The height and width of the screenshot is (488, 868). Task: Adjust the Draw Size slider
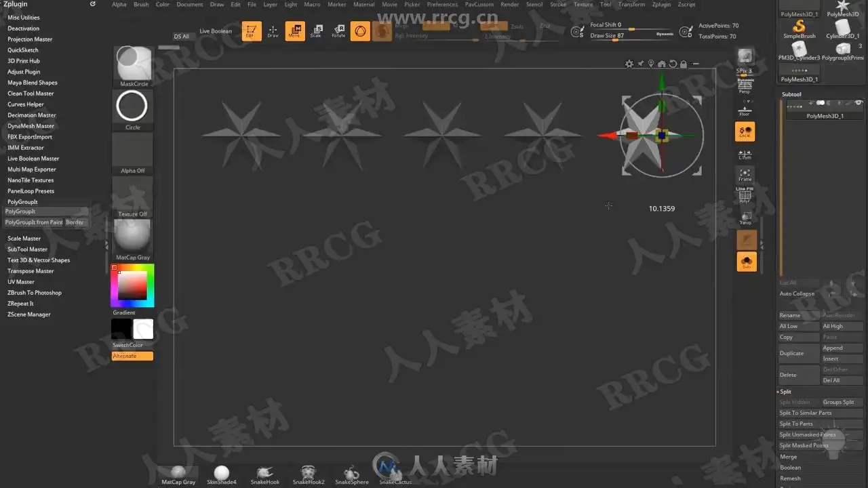pyautogui.click(x=632, y=36)
